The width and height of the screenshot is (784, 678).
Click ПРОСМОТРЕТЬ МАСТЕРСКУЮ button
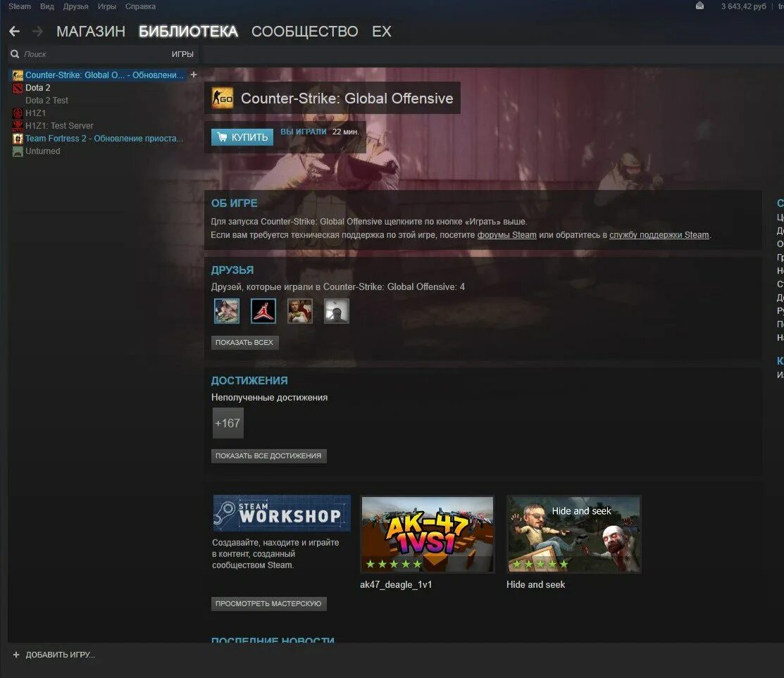[x=268, y=603]
